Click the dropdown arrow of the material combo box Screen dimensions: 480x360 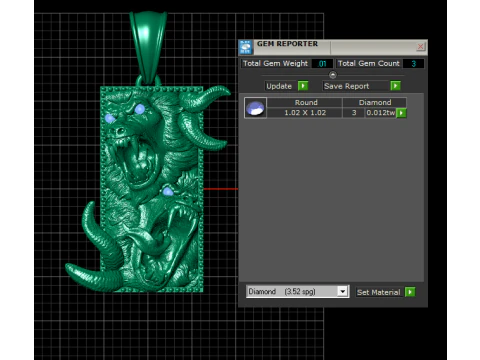click(342, 292)
